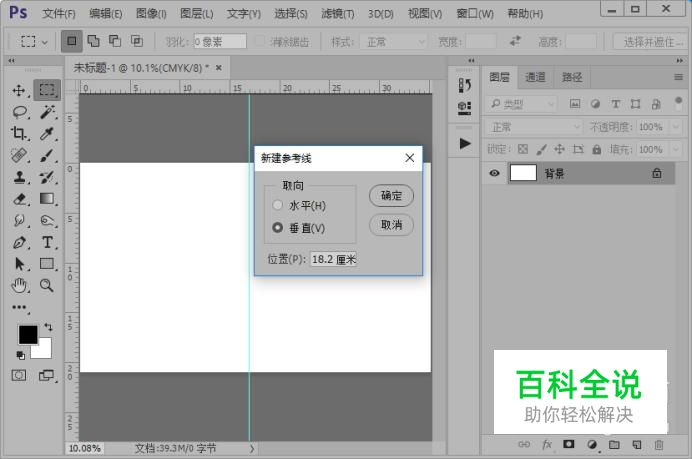The height and width of the screenshot is (459, 692).
Task: Hide the 背景 layer visibility eye
Action: (494, 173)
